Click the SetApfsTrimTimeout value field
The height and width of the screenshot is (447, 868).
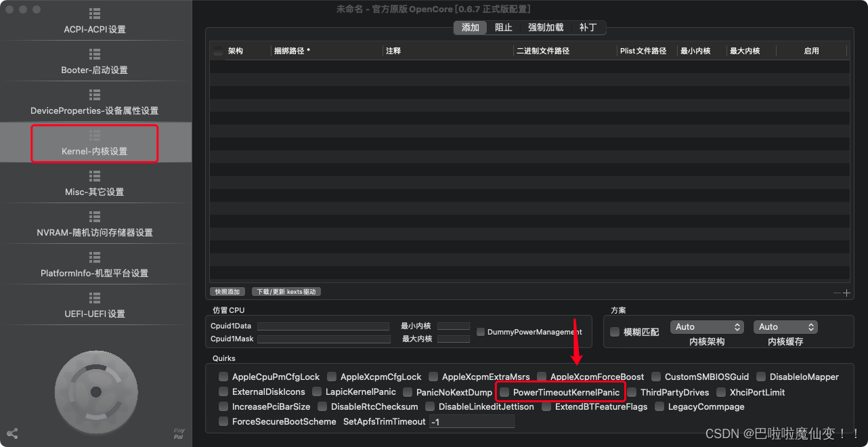click(472, 421)
